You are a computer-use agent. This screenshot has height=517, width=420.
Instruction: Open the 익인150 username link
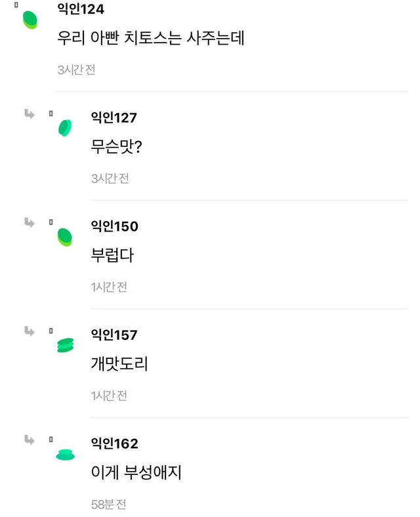click(114, 226)
